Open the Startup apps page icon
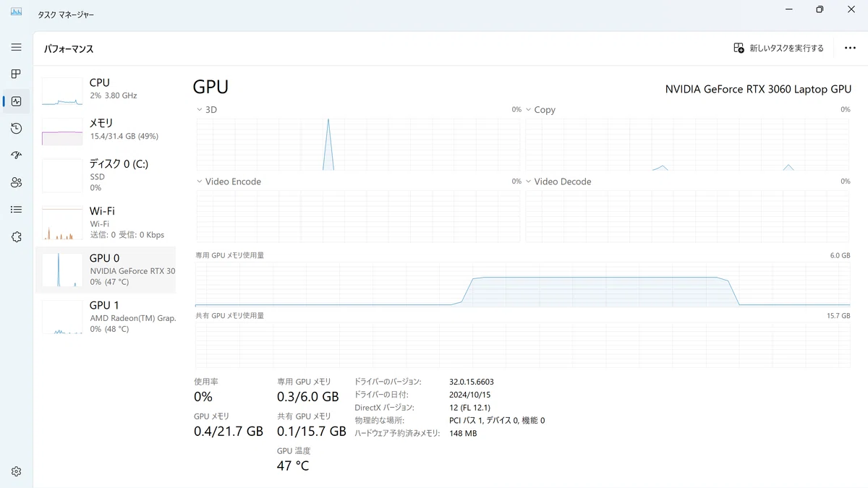Viewport: 868px width, 488px height. pos(16,155)
